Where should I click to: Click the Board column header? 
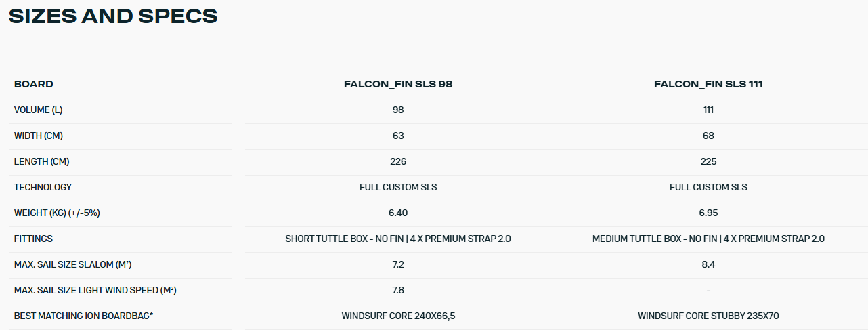coord(34,84)
